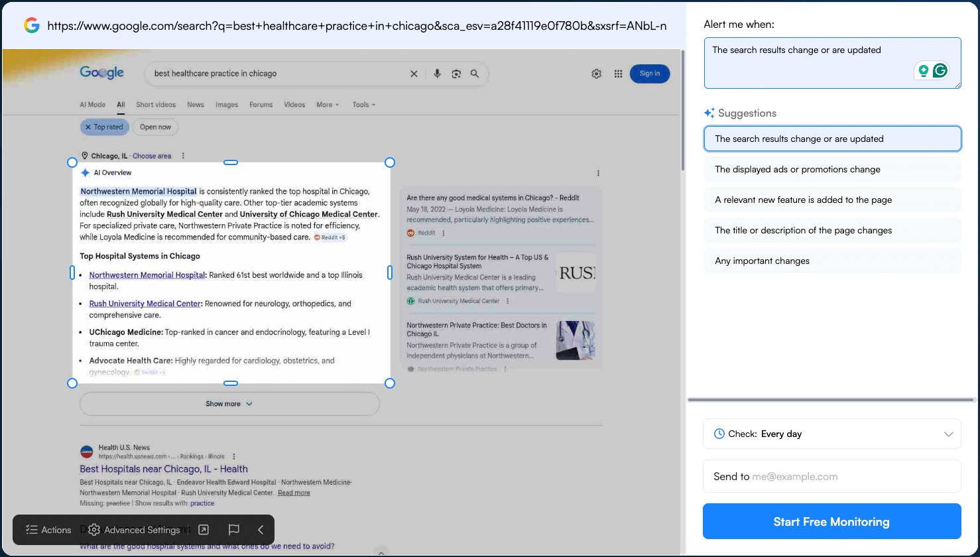Remove the 'Top rated' filter chip
Screen dimensions: 980x557
[90, 127]
